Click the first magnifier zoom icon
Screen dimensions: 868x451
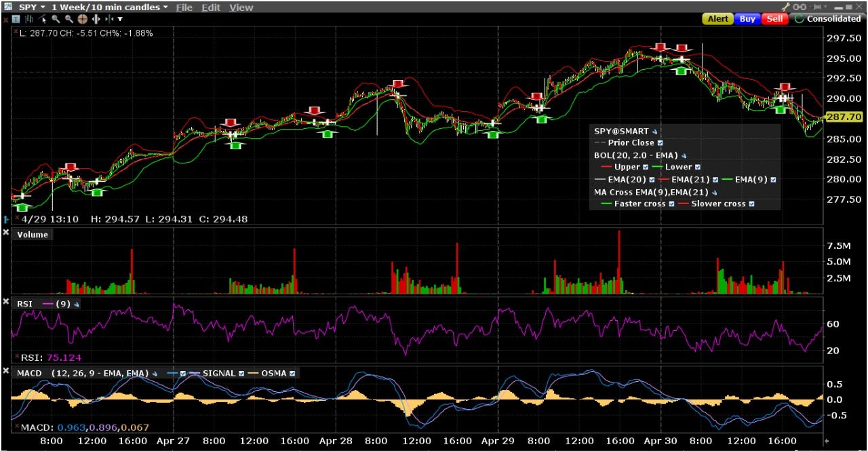click(56, 19)
